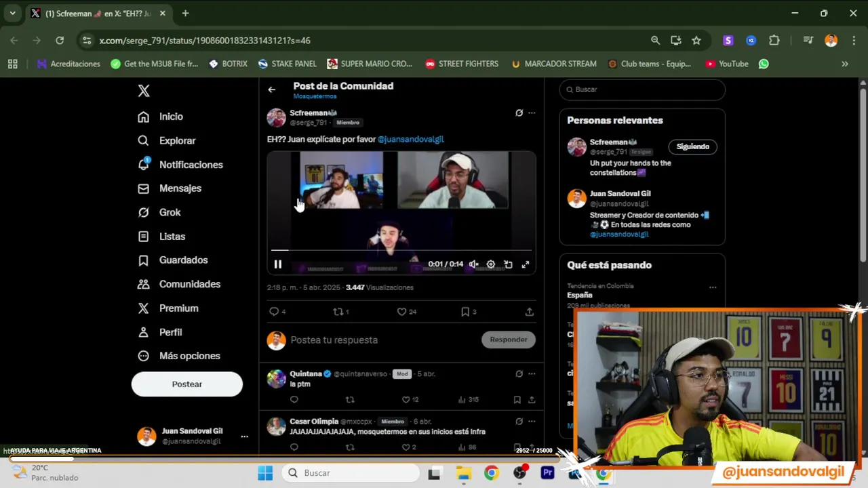Repost Quintana's reply
Viewport: 868px width, 488px height.
pos(350,400)
